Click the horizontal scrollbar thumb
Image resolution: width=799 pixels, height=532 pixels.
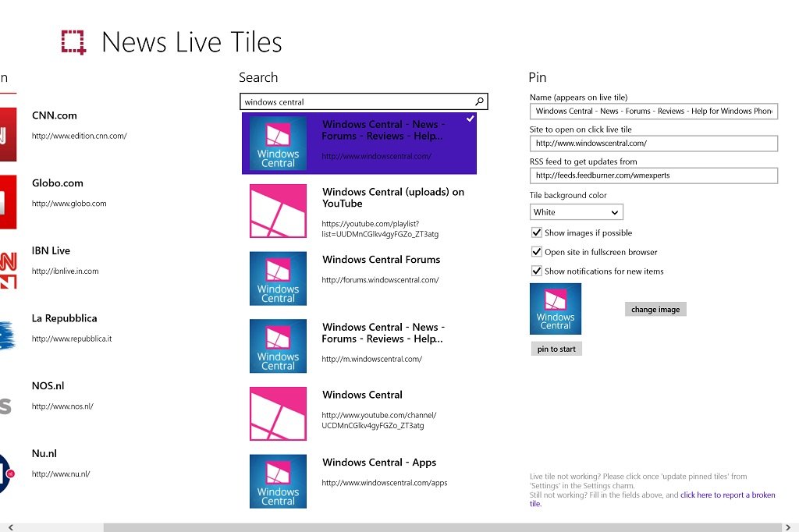442,527
